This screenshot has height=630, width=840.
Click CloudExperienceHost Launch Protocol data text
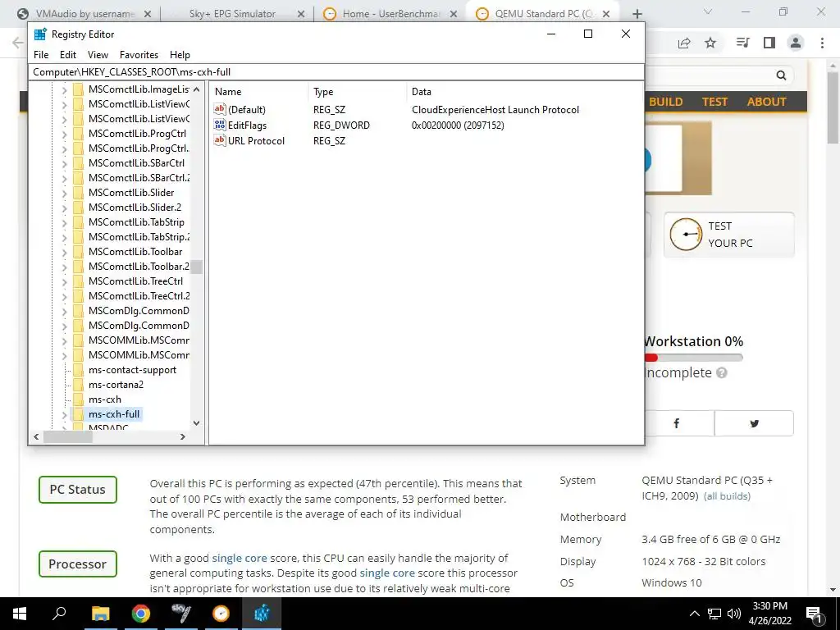pos(495,109)
